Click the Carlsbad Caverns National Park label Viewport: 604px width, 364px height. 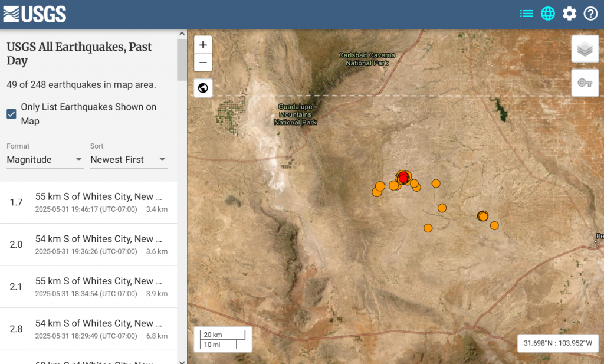367,59
